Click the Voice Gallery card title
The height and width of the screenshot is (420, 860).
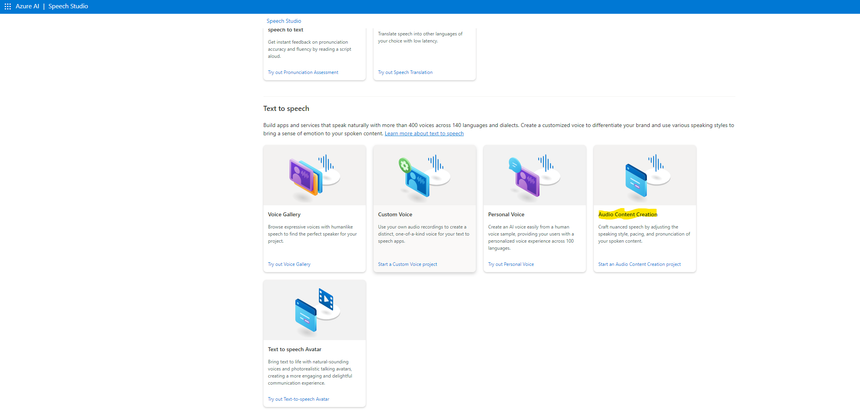pos(284,214)
